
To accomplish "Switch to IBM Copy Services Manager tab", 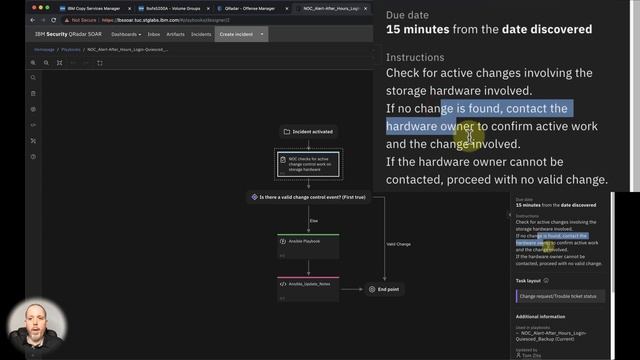I will click(x=94, y=9).
